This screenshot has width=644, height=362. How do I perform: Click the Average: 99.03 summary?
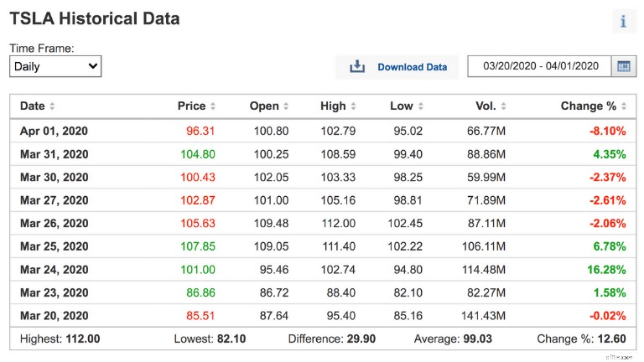[453, 339]
